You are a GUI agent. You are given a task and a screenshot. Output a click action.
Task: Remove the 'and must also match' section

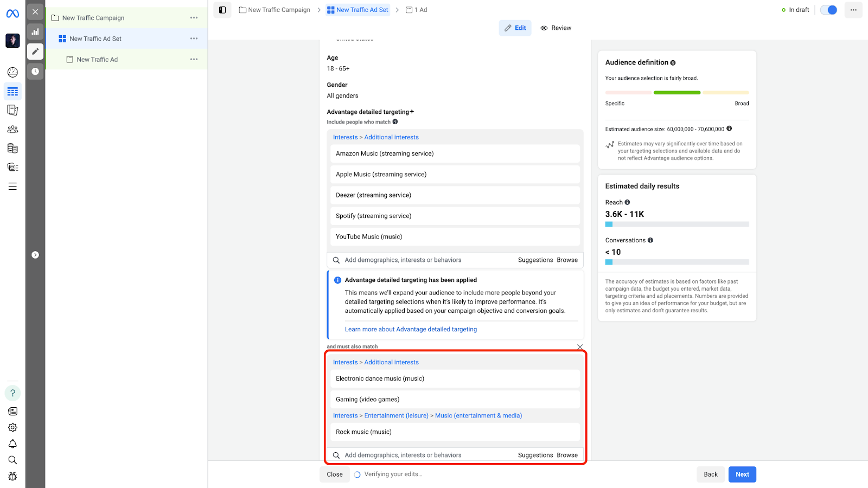(580, 347)
